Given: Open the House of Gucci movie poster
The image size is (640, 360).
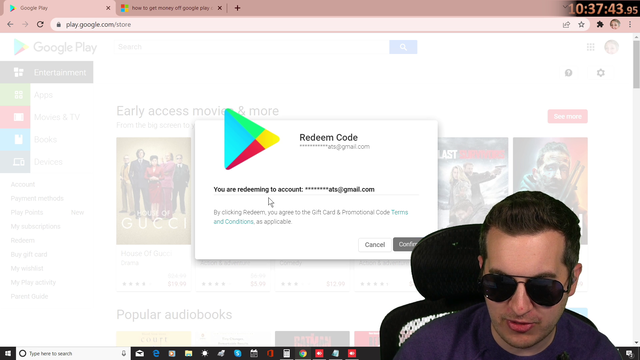Looking at the screenshot, I should point(153,191).
